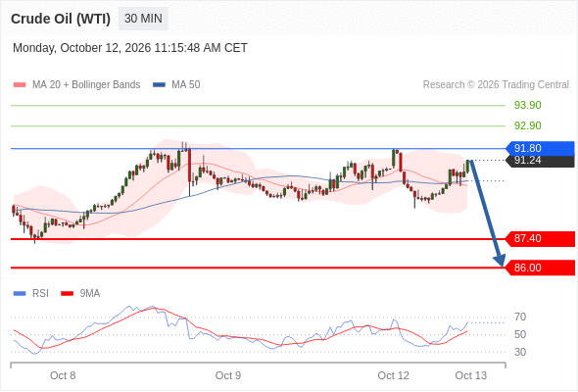This screenshot has height=392, width=578.
Task: Click the 92.90 resistance level label
Action: tap(527, 125)
